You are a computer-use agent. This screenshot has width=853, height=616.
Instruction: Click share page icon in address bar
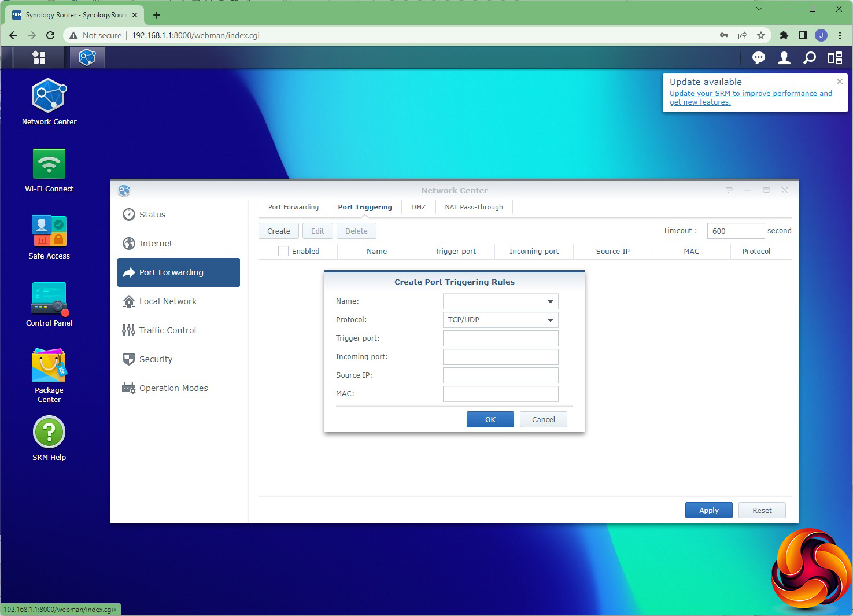pos(743,35)
